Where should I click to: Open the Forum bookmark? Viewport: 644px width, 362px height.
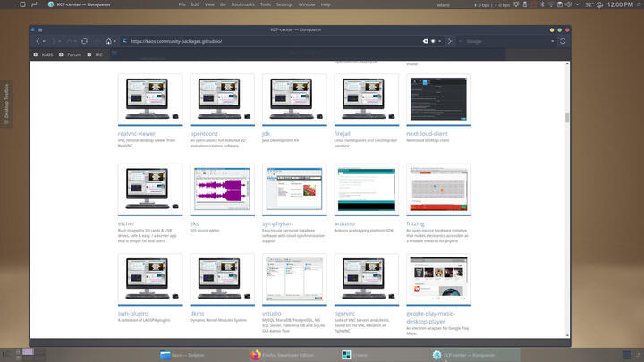click(x=71, y=55)
